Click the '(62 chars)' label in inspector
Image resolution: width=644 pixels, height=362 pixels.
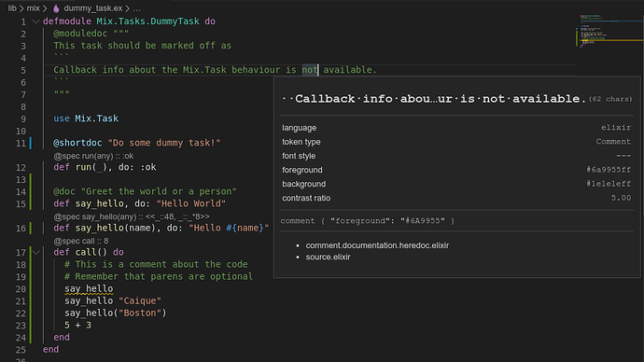click(610, 99)
